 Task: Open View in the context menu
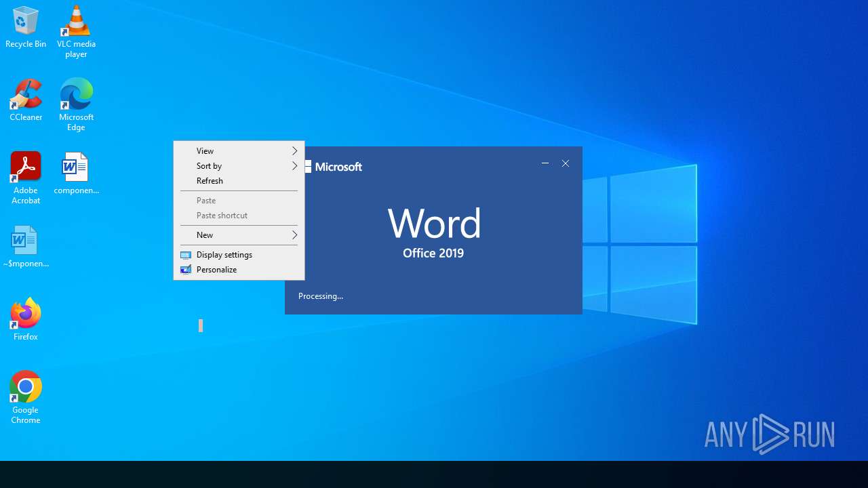coord(239,151)
